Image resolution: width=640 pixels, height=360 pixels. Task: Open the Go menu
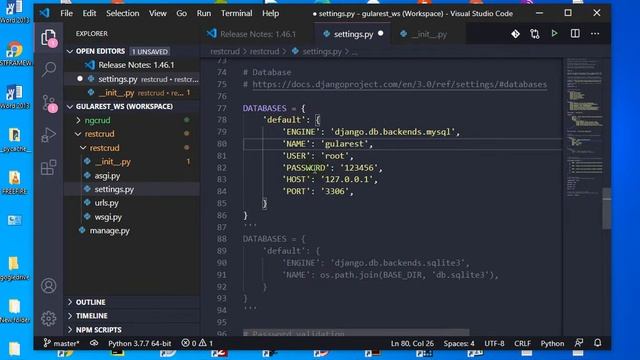(x=182, y=13)
